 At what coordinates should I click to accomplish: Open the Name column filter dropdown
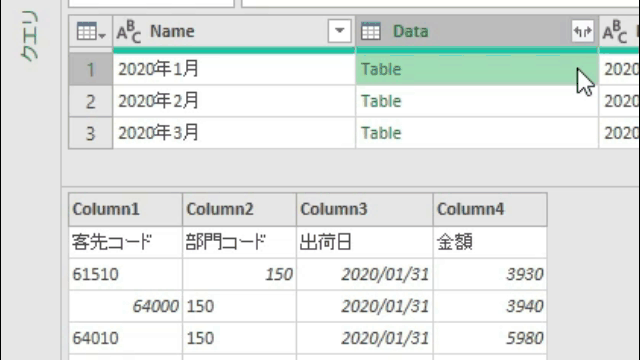(339, 31)
